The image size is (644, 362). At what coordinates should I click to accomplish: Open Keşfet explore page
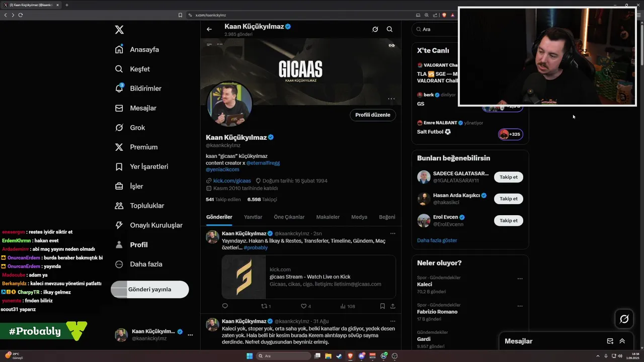[132, 69]
